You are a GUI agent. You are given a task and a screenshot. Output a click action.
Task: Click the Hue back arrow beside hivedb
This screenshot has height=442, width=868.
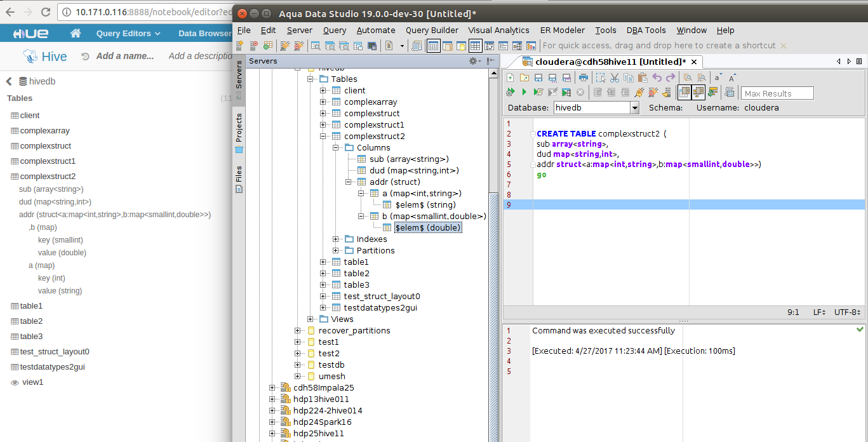click(10, 81)
